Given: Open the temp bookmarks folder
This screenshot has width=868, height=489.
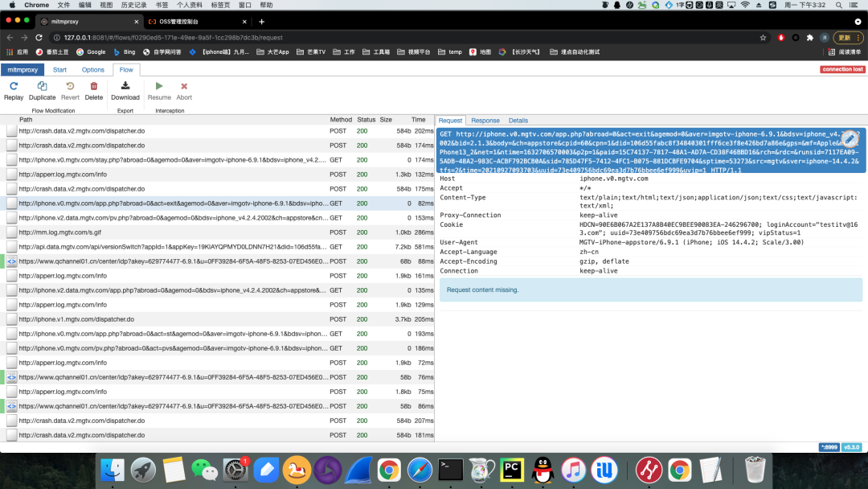Looking at the screenshot, I should (x=449, y=52).
